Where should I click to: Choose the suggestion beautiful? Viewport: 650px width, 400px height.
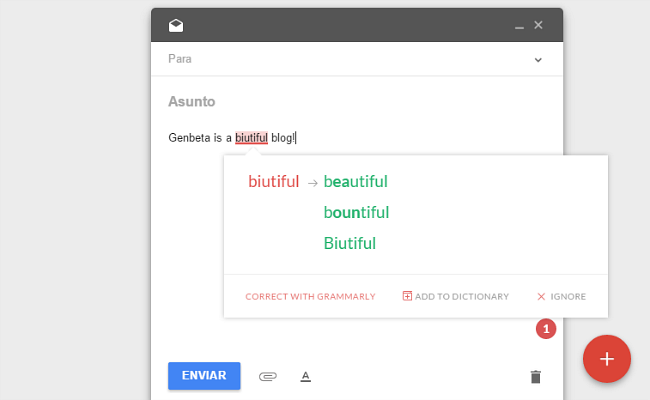(x=355, y=182)
